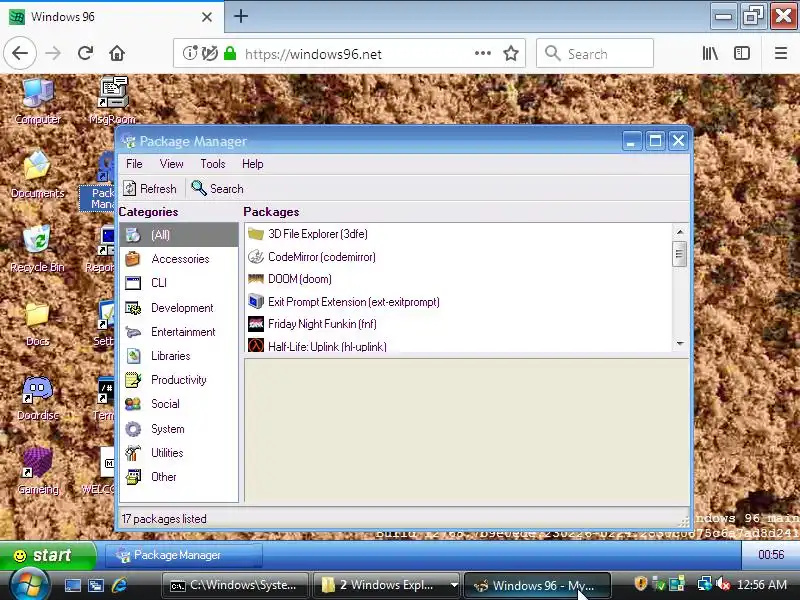The image size is (800, 600).
Task: Open the Computer desktop icon
Action: 37,102
